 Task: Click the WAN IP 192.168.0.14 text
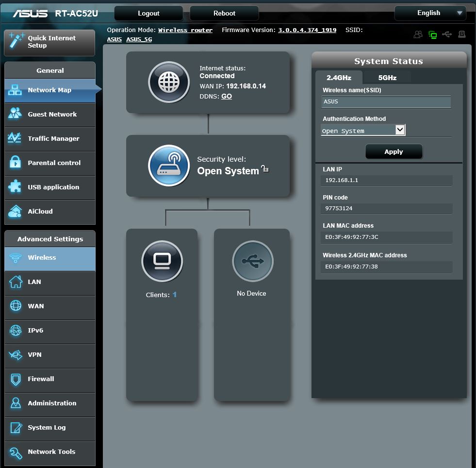click(x=246, y=86)
